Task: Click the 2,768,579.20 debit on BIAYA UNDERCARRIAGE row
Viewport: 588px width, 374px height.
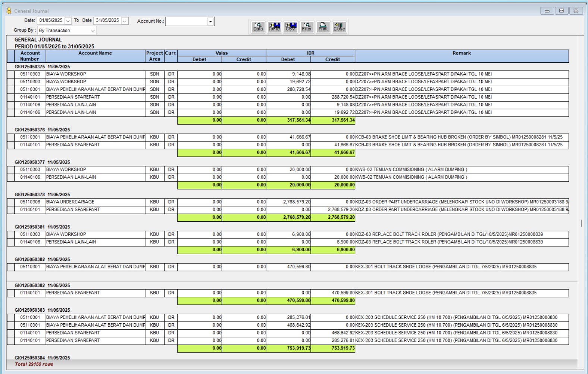Action: (288, 202)
